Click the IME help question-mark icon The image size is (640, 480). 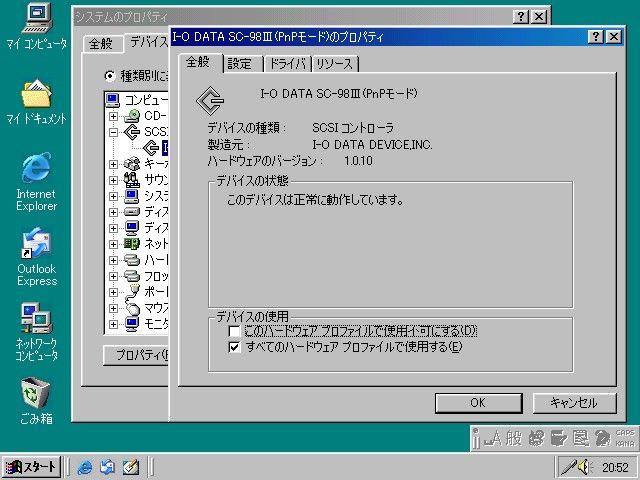click(x=602, y=439)
